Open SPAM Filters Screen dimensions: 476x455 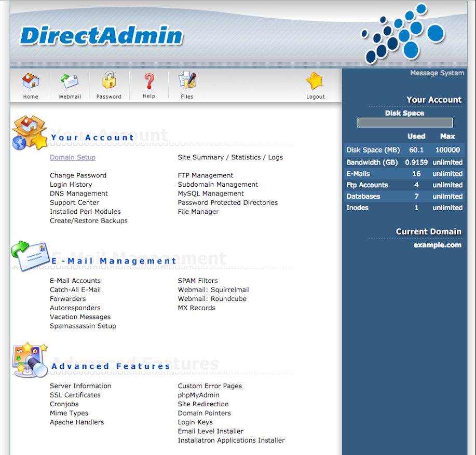point(198,281)
